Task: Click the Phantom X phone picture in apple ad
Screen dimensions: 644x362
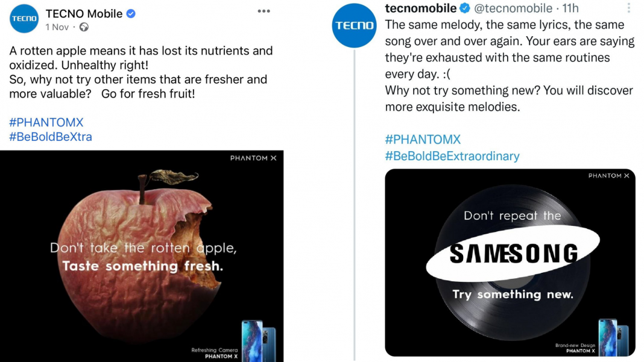Action: [259, 340]
